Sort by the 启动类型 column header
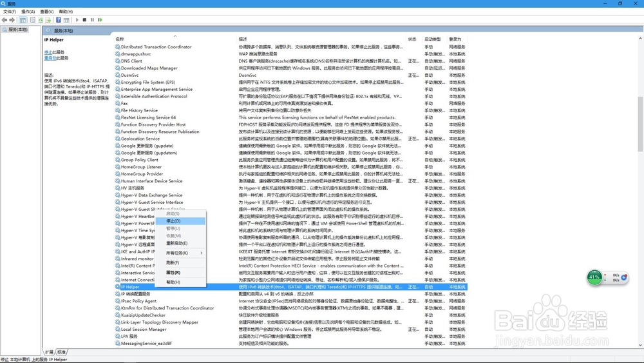 click(435, 39)
